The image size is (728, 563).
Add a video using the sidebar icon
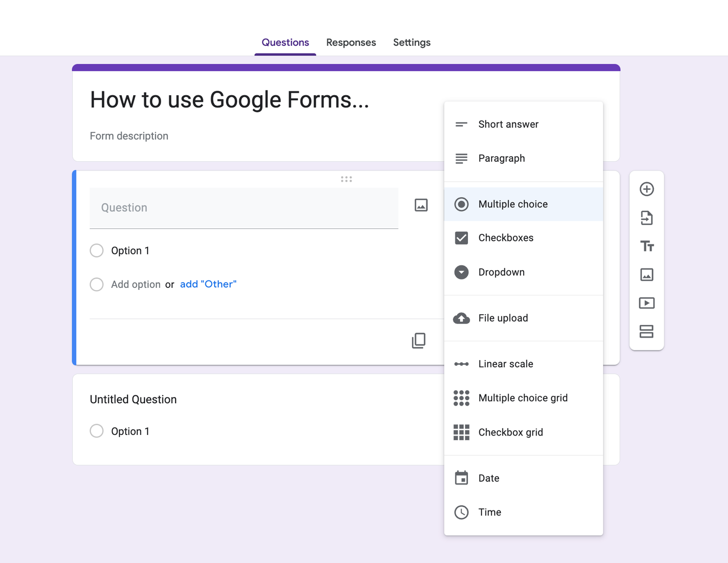pos(646,303)
